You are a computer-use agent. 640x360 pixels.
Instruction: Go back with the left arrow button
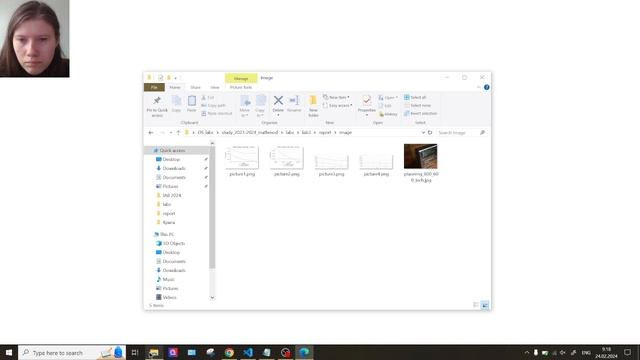[151, 133]
